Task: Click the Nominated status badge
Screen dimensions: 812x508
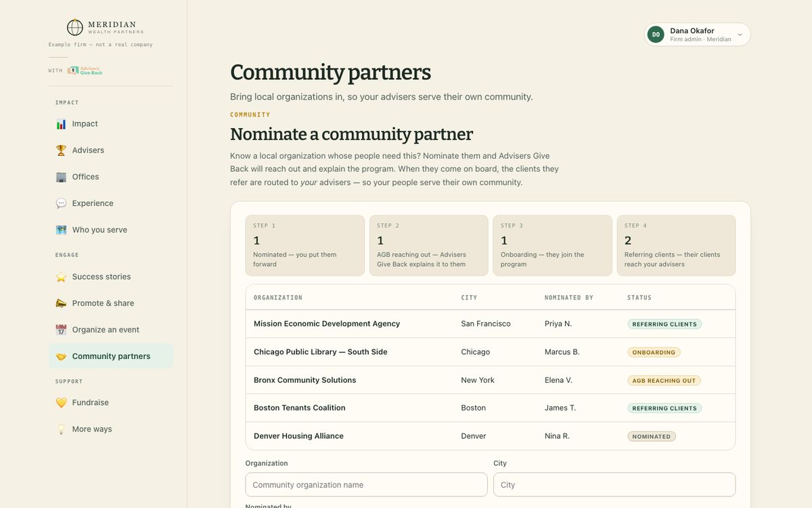Action: point(652,436)
